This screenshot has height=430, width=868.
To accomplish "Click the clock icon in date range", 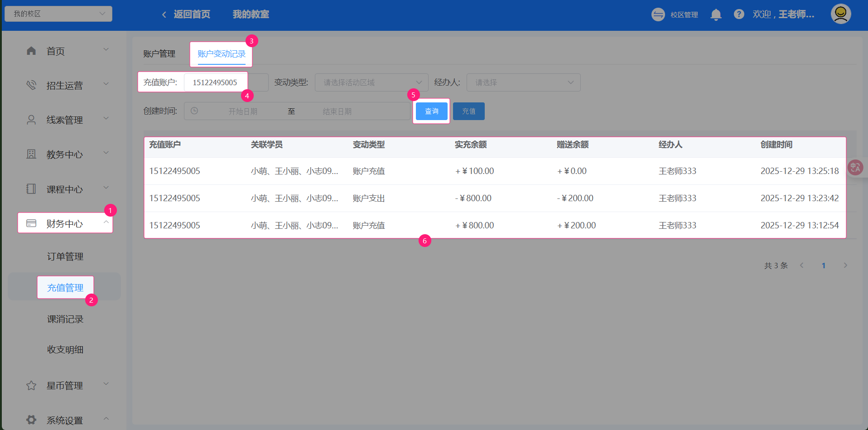I will tap(194, 111).
